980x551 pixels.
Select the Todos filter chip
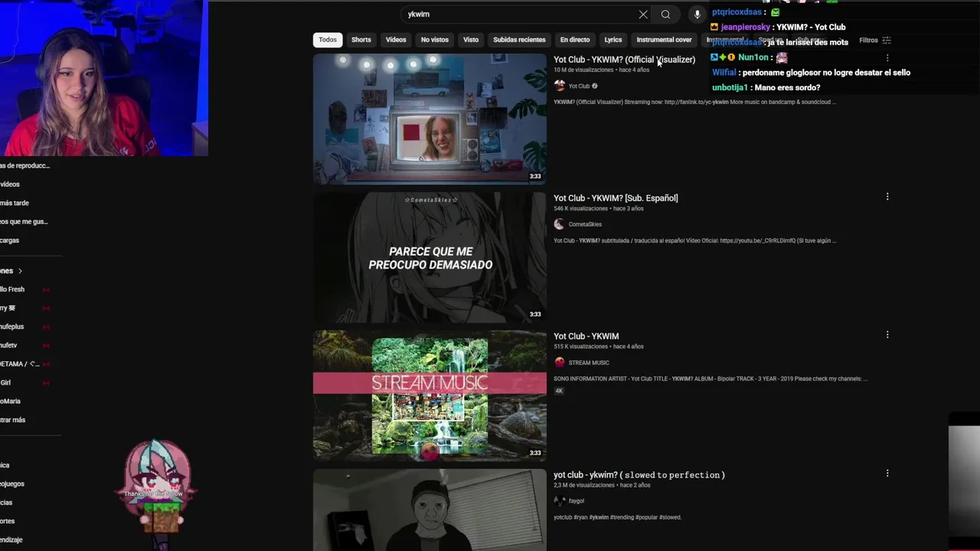(x=328, y=40)
